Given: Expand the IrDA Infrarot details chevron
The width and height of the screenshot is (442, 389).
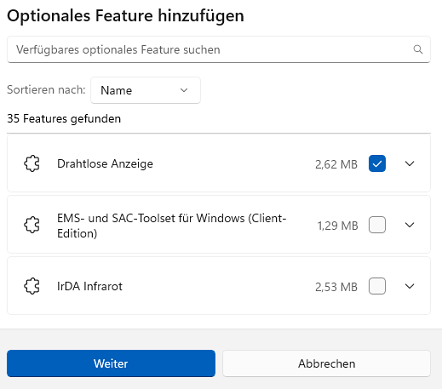Looking at the screenshot, I should click(410, 286).
